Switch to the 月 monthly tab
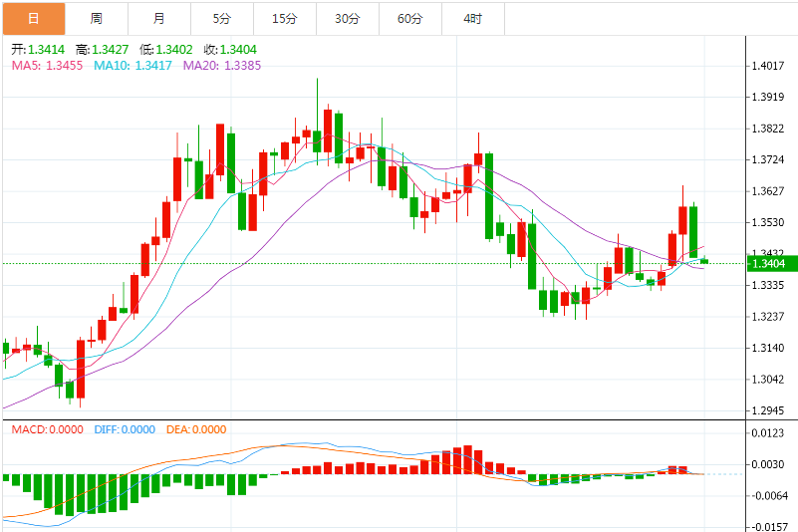Image resolution: width=798 pixels, height=532 pixels. [159, 19]
